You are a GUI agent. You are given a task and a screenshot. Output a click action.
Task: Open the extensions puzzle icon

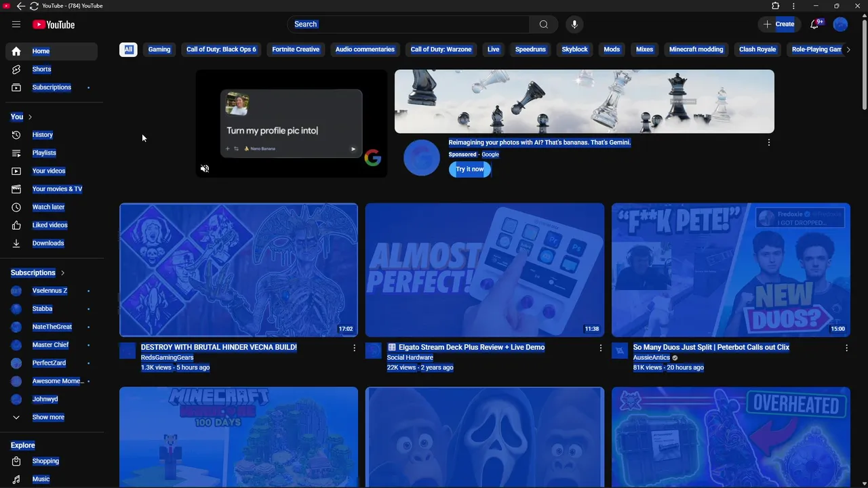pyautogui.click(x=776, y=6)
